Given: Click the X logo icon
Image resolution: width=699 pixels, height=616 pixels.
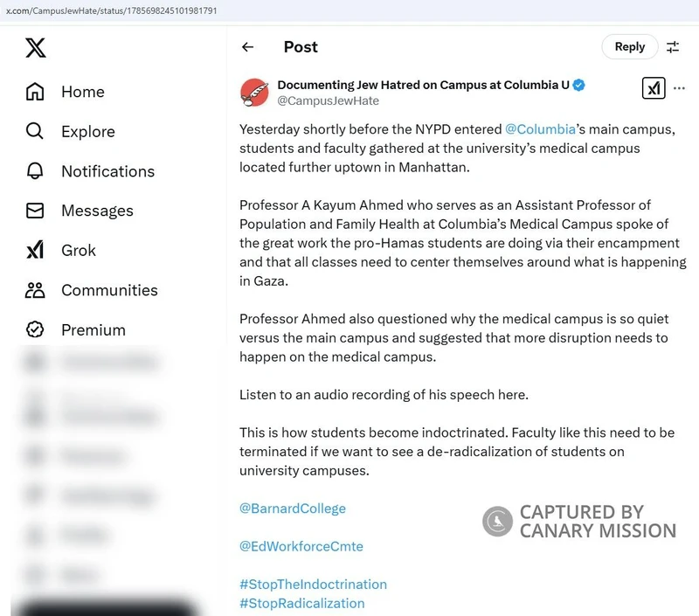Looking at the screenshot, I should pyautogui.click(x=36, y=48).
